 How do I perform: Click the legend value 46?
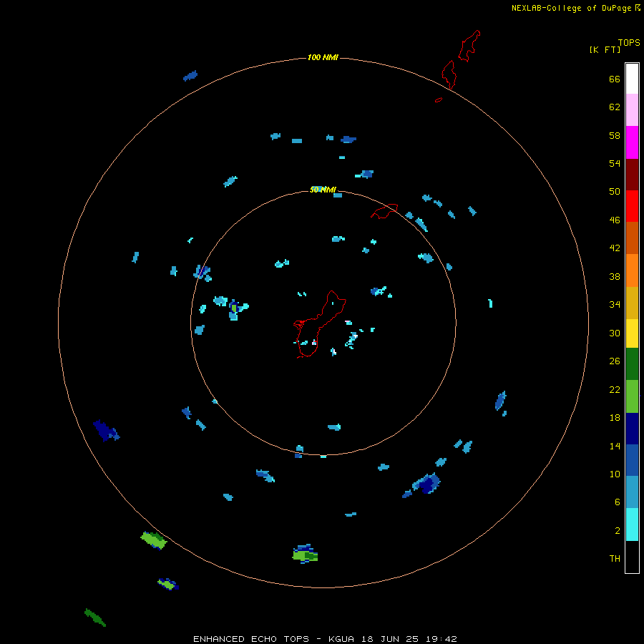click(x=615, y=220)
